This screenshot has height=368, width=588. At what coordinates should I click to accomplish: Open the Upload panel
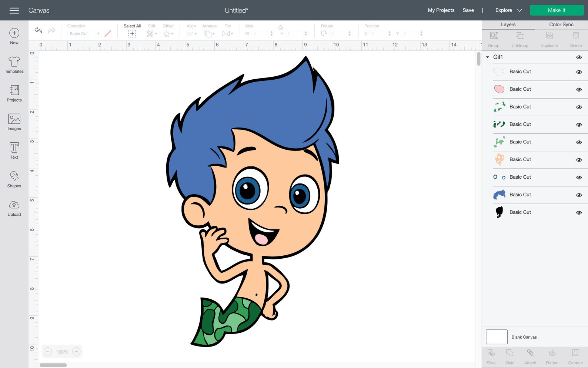pos(14,208)
